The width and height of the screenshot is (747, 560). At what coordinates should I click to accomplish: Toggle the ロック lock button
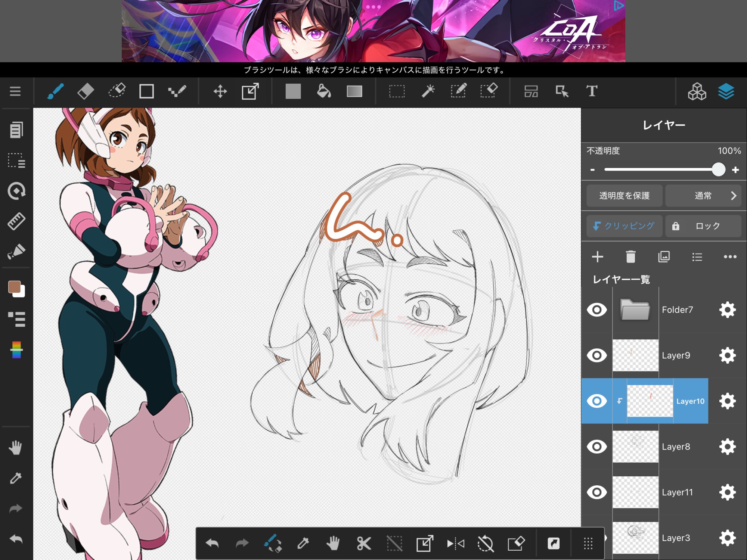(x=703, y=226)
